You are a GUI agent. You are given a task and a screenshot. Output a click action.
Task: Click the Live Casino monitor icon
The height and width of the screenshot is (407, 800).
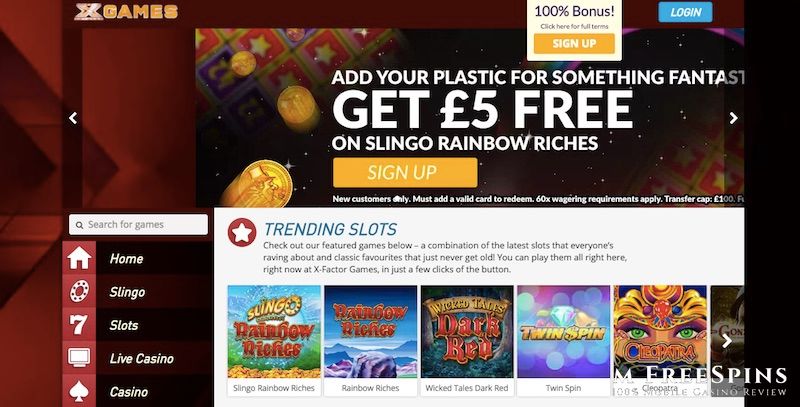[x=79, y=358]
